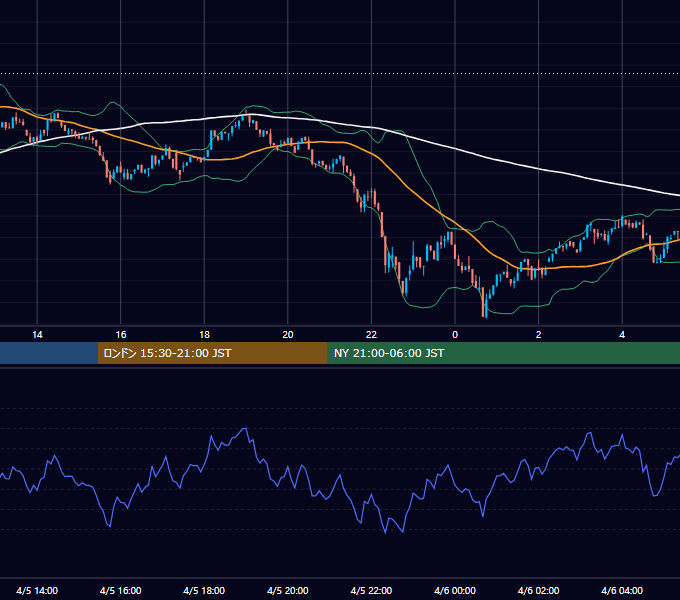Screen dimensions: 680x600
Task: Click the "4/6 00:00" date label
Action: coord(455,590)
